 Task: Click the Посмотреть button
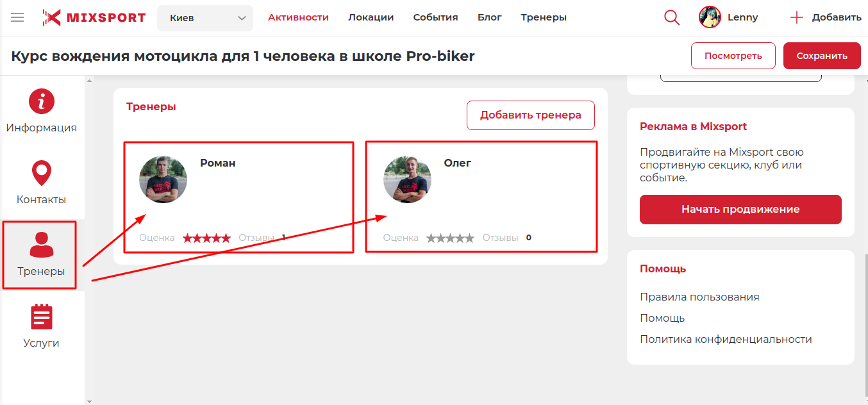point(733,56)
